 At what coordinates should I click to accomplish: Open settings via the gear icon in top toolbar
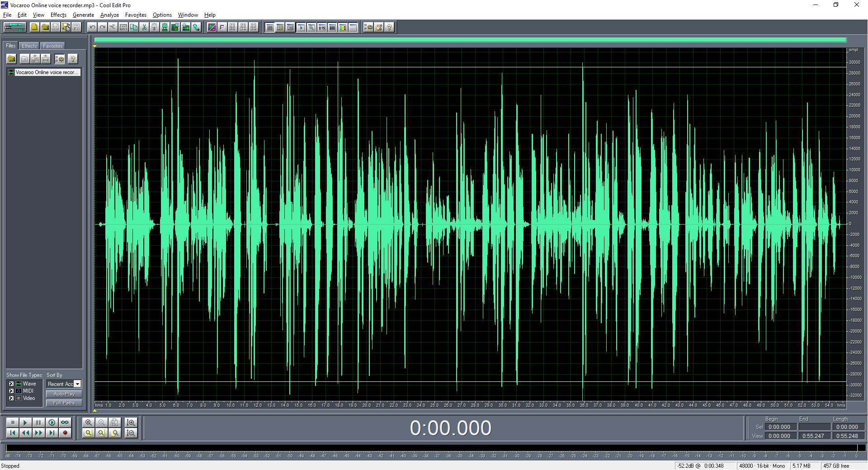[368, 27]
